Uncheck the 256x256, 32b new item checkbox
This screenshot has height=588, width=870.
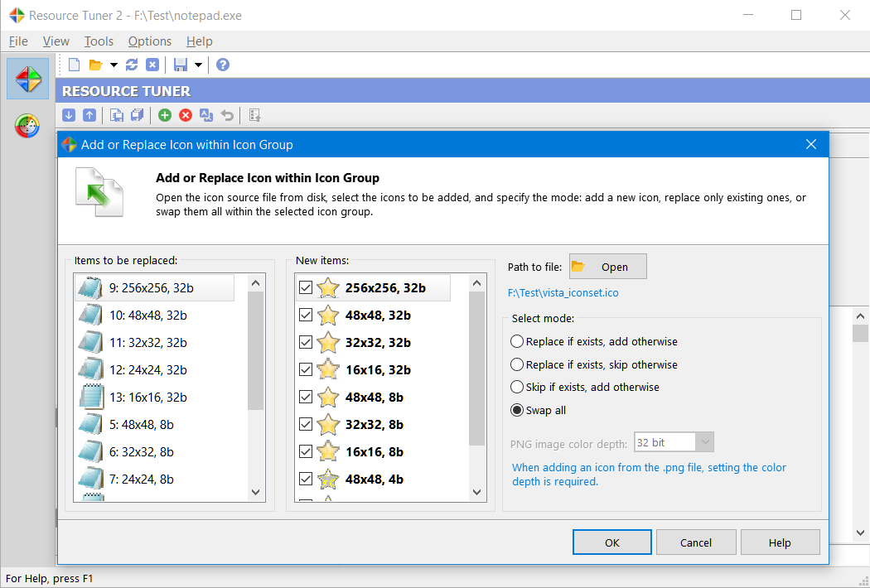tap(306, 287)
